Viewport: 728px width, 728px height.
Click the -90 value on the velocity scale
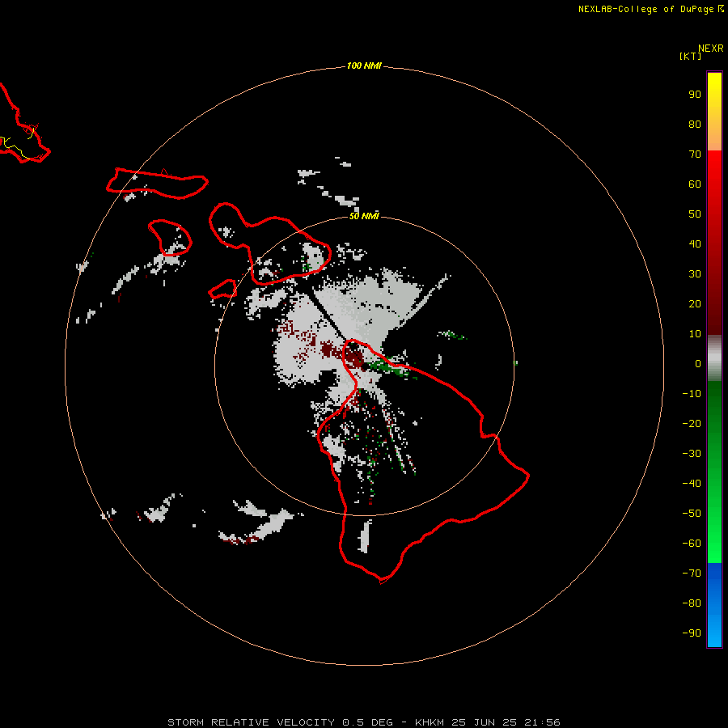(x=692, y=633)
